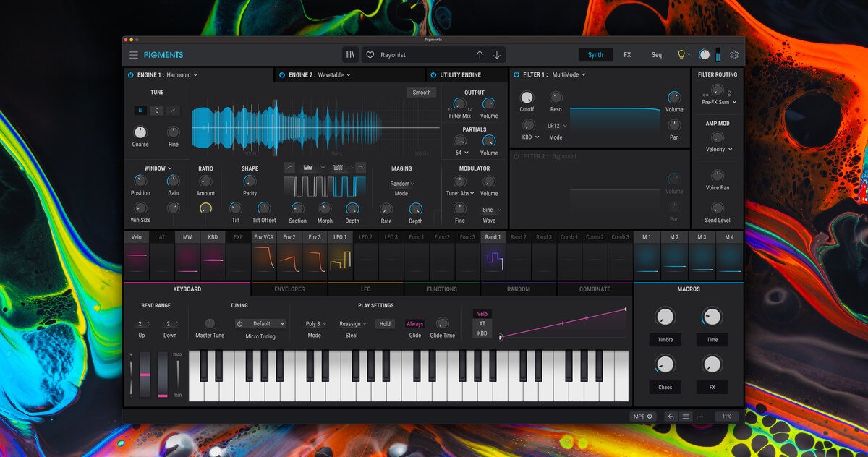Click the Chaos macro knob
The image size is (868, 457).
(x=665, y=364)
